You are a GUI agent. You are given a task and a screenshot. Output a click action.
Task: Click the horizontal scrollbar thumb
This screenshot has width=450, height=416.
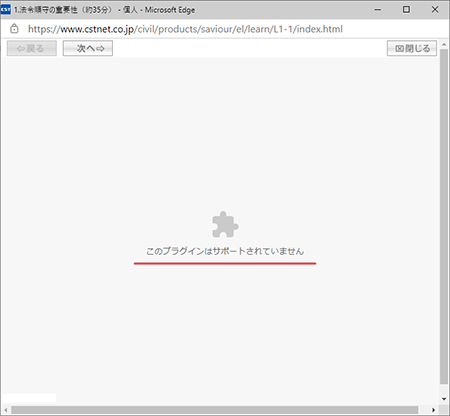tap(215, 410)
